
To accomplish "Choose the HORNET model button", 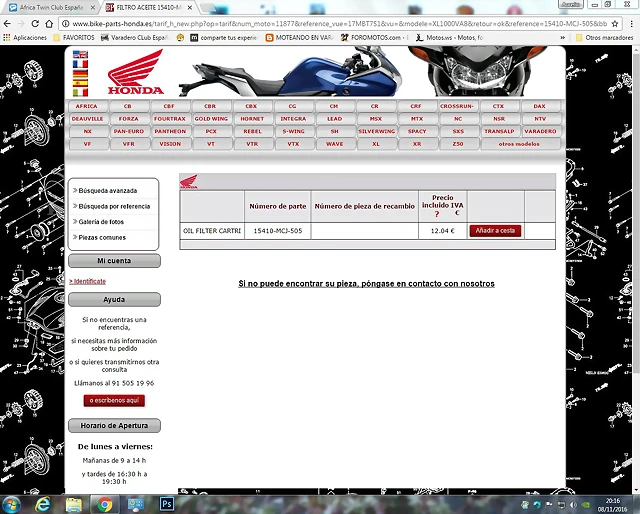I will (252, 119).
